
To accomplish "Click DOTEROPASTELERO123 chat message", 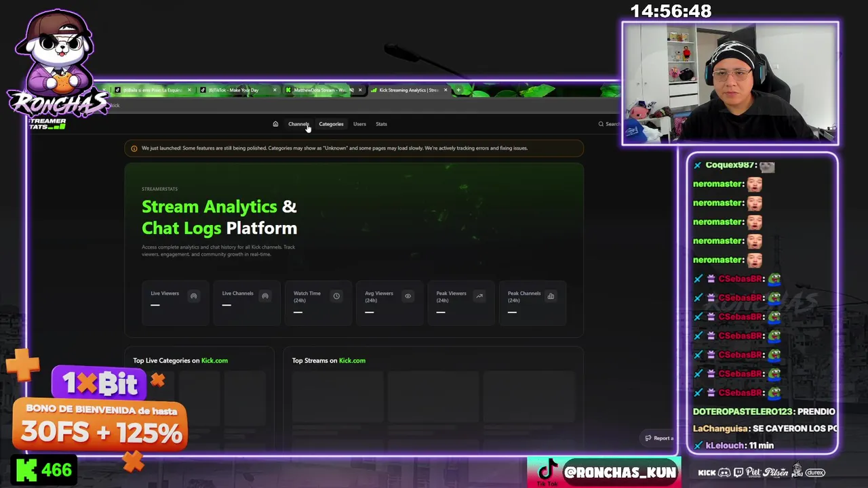I will [764, 411].
